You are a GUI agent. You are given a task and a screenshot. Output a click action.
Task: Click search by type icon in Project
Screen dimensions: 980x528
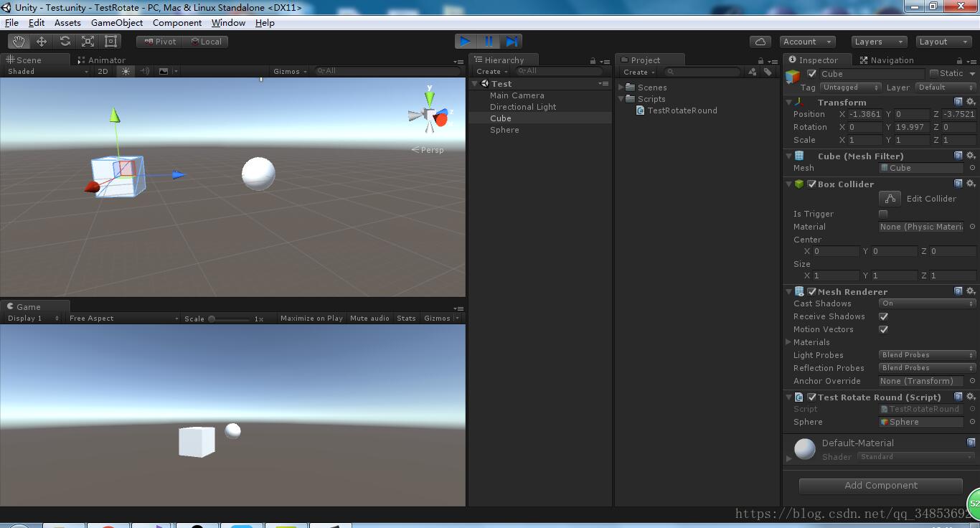[x=752, y=72]
